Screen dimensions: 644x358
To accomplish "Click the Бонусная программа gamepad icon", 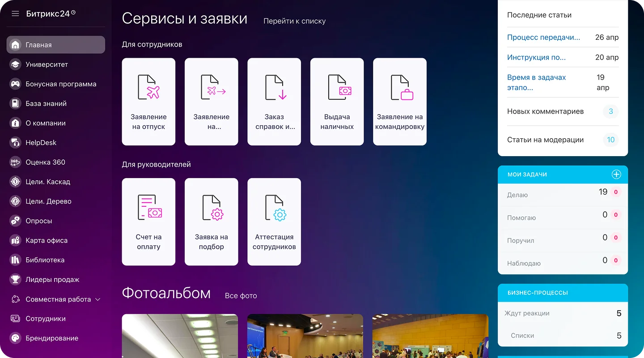I will pyautogui.click(x=16, y=84).
